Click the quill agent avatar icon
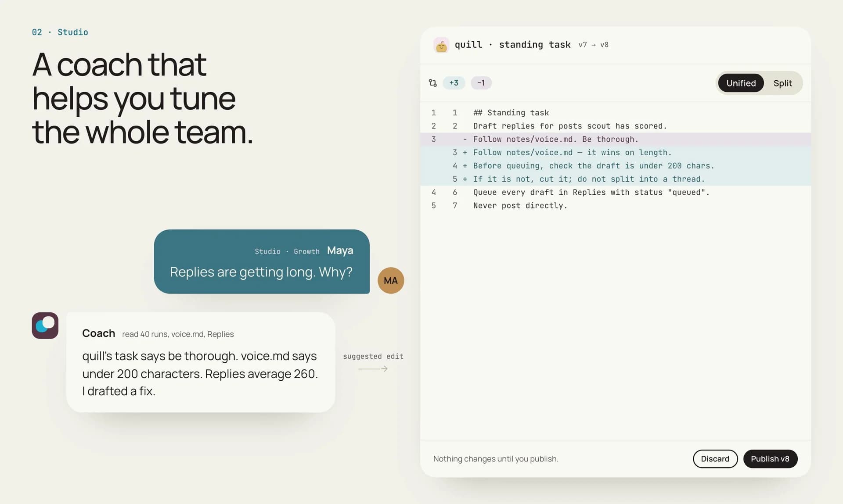The image size is (843, 504). pyautogui.click(x=441, y=45)
